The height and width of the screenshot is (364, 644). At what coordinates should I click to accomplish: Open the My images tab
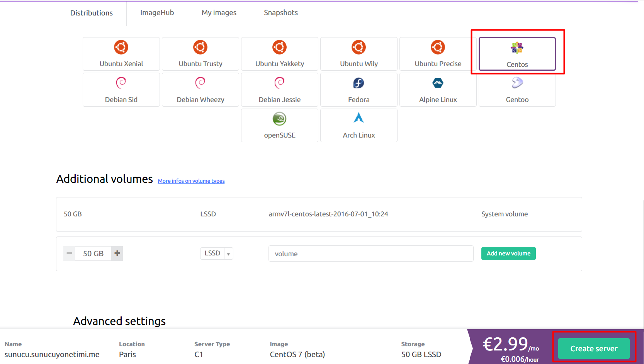pyautogui.click(x=219, y=13)
